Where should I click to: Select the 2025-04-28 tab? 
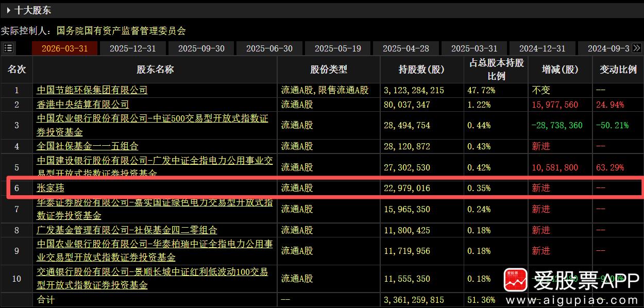(406, 48)
